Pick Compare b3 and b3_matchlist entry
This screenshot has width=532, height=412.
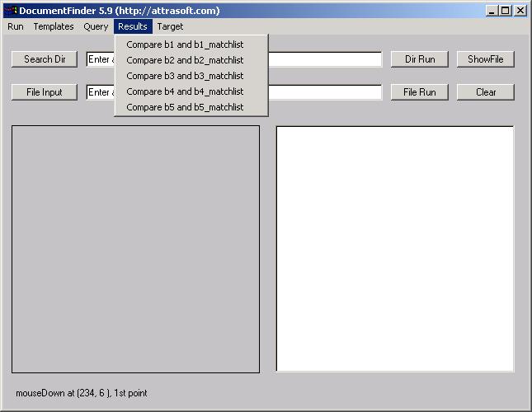185,76
